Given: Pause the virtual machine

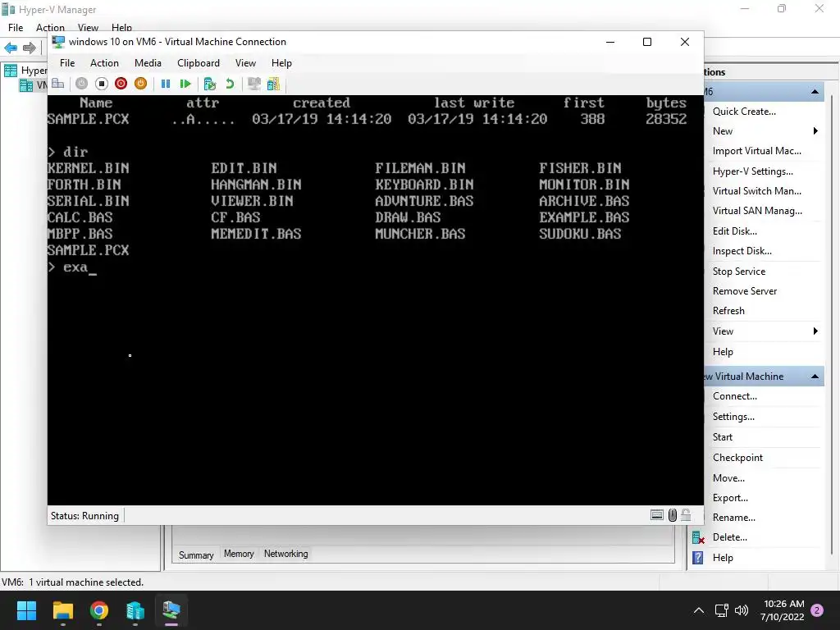Looking at the screenshot, I should (166, 84).
